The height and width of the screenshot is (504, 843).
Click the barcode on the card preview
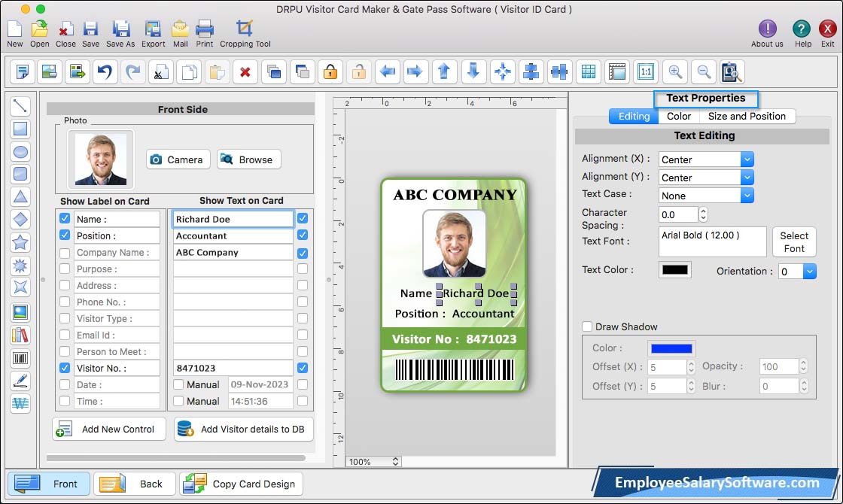pyautogui.click(x=455, y=369)
